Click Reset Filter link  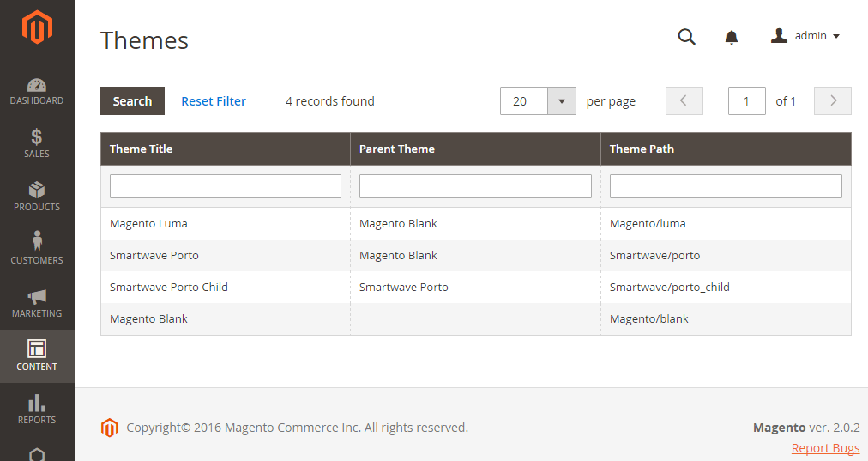[x=214, y=101]
